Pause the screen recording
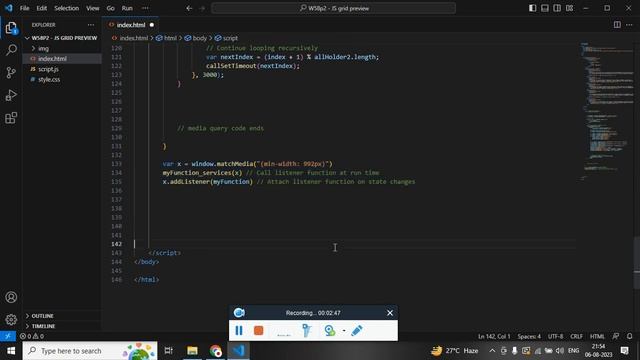Screen dimensions: 640x360 click(239, 330)
